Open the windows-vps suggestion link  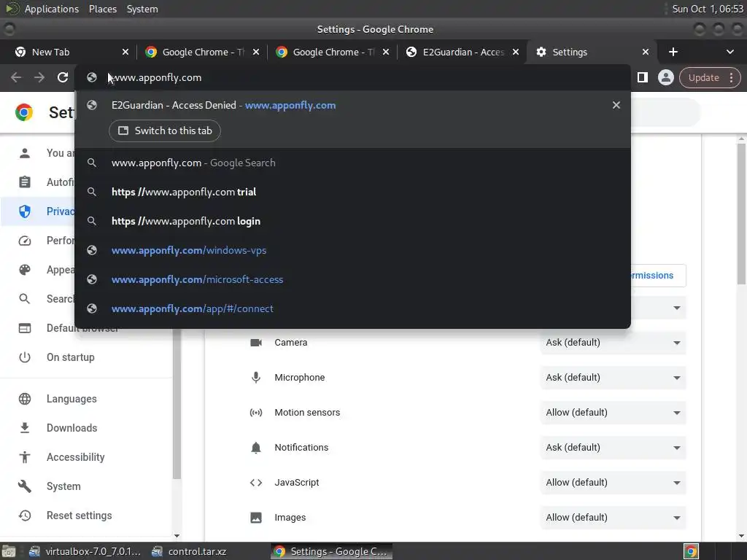[352, 251]
